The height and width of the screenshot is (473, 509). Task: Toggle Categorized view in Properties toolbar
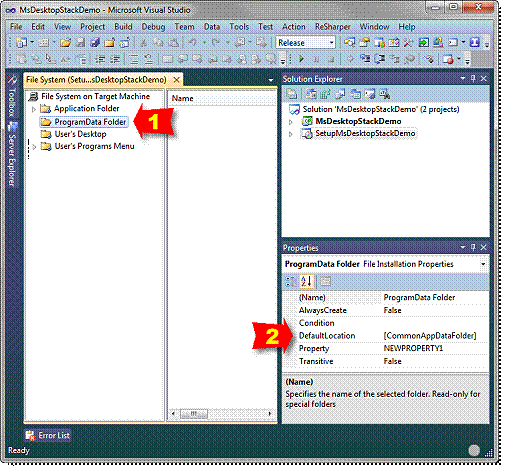[291, 281]
